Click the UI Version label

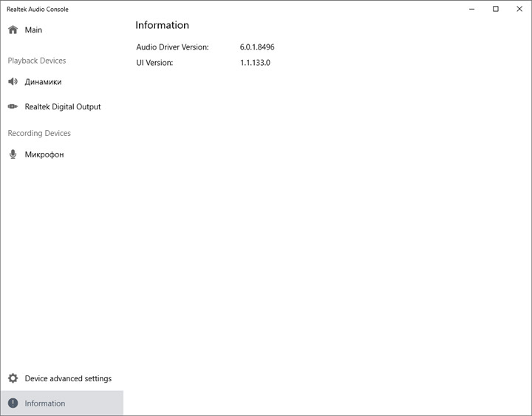pyautogui.click(x=154, y=63)
